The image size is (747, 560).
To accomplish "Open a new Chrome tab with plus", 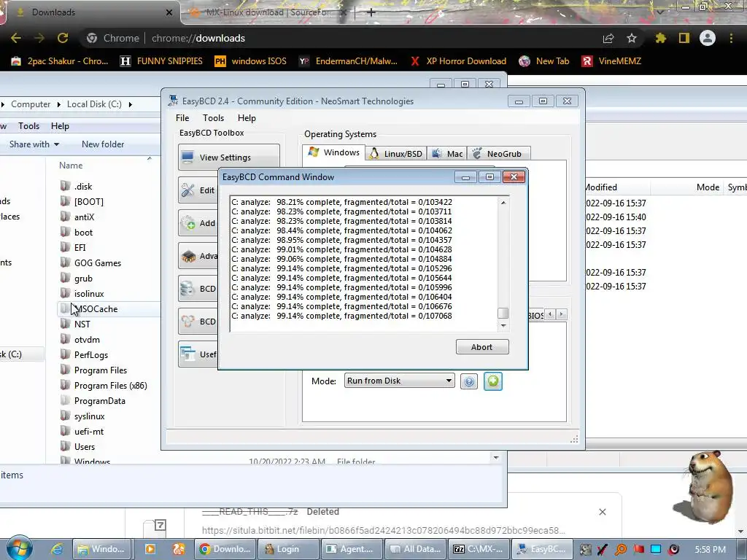I will tap(371, 12).
